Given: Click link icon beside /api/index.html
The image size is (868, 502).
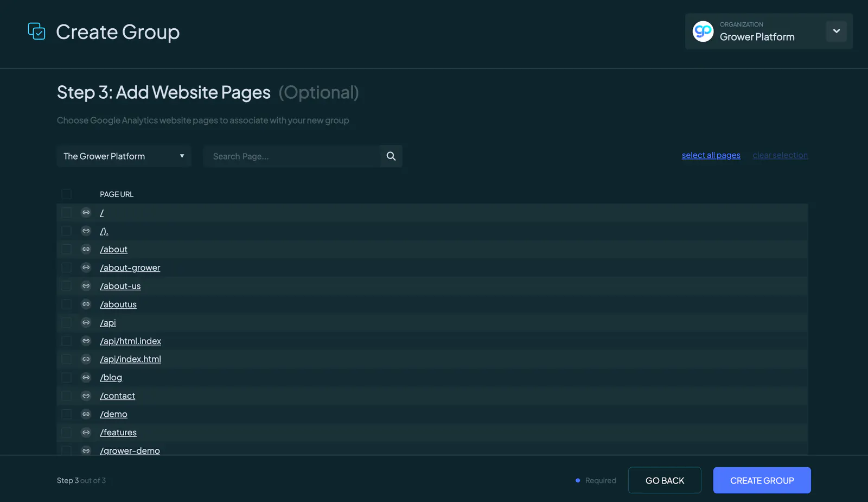Looking at the screenshot, I should point(86,359).
